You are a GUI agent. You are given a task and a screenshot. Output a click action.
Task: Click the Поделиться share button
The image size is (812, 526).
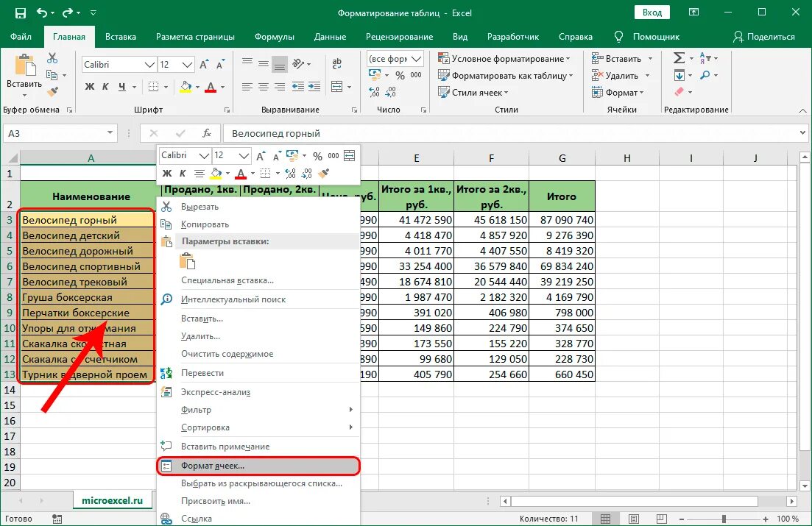[764, 37]
